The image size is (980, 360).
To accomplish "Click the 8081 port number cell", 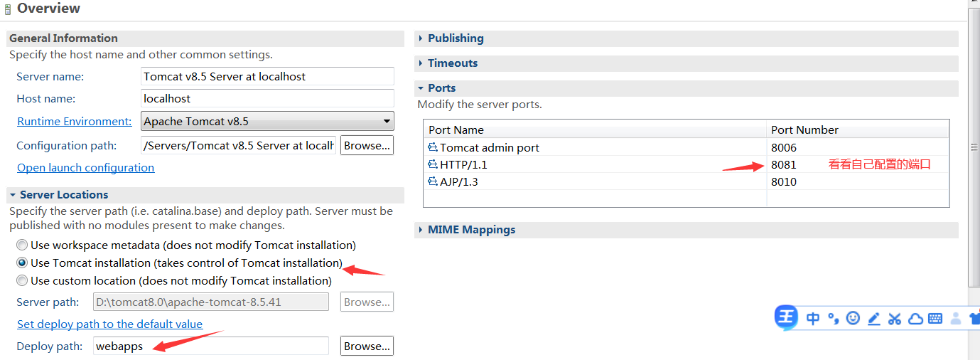I will (x=858, y=164).
